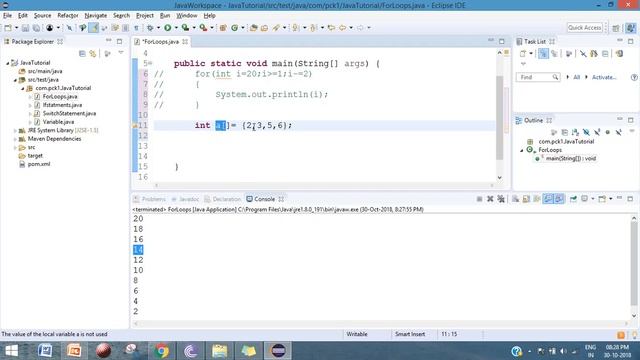Toggle Scroll Lock in the Console toolbar
The height and width of the screenshot is (360, 640).
527,199
